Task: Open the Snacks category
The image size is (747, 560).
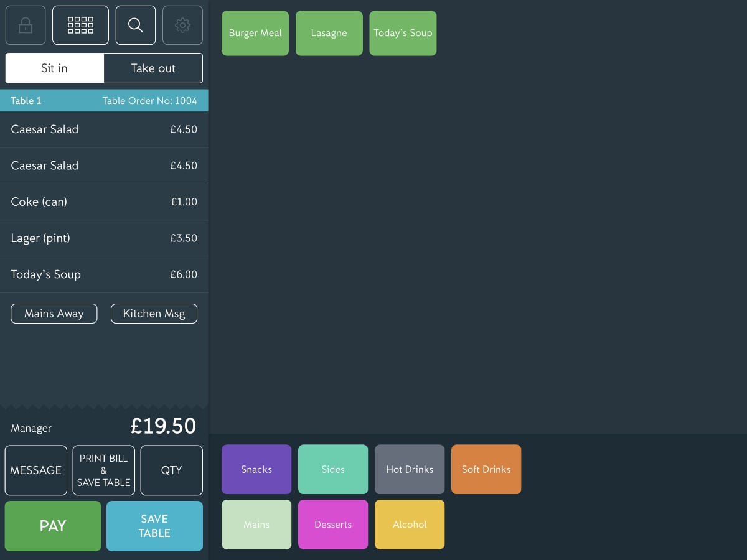Action: (x=256, y=469)
